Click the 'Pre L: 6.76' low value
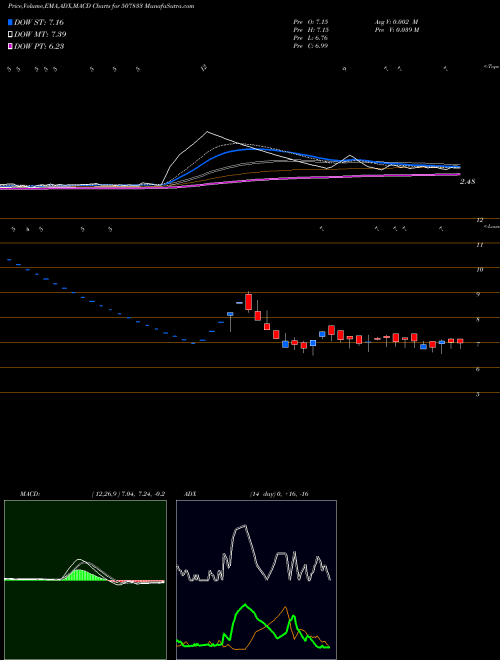Screen dimensions: 500x660 [x=311, y=38]
